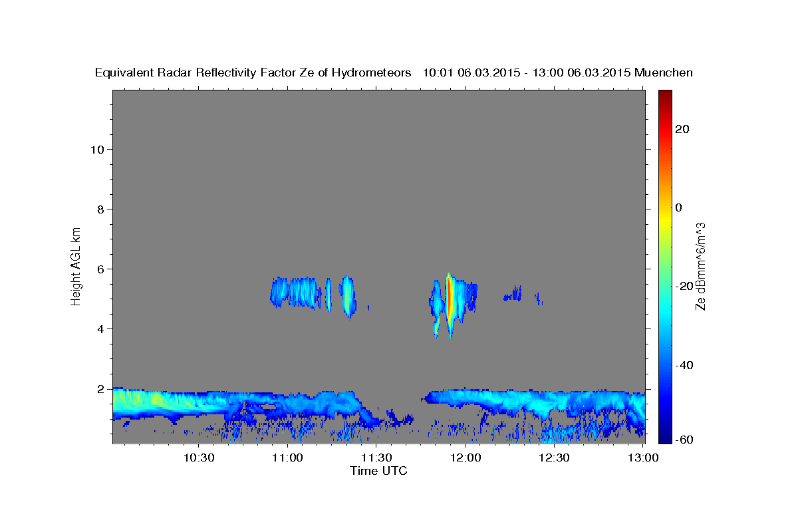Click the dark blue bottom of the colorbar

click(x=664, y=436)
